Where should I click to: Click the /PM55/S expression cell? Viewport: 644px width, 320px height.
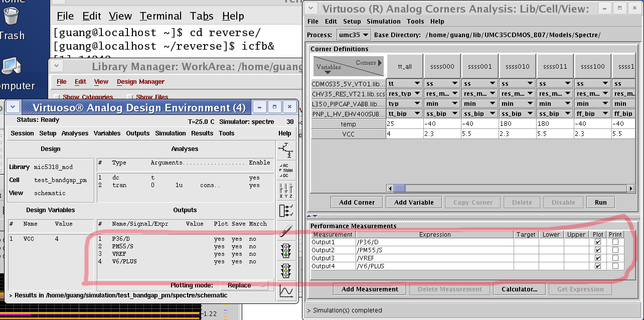435,250
